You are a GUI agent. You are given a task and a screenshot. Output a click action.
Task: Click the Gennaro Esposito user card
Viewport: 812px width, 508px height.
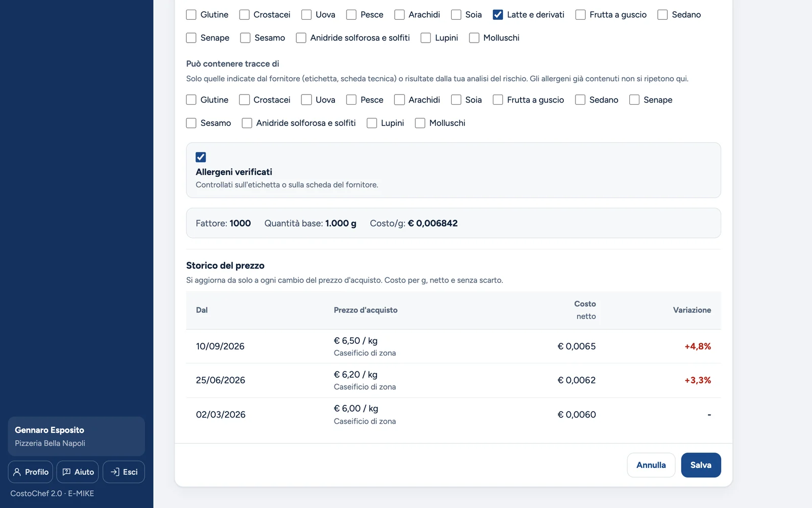(x=76, y=436)
